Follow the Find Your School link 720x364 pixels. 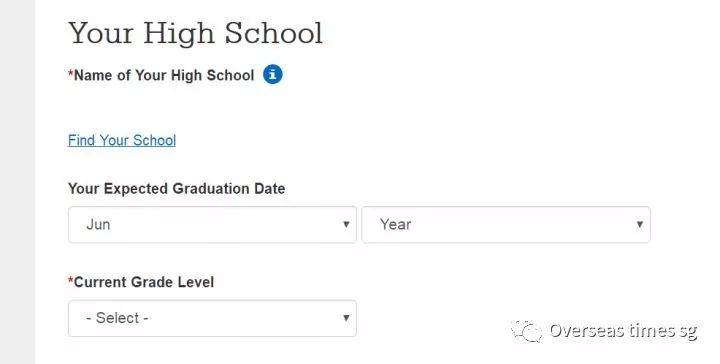(x=122, y=140)
